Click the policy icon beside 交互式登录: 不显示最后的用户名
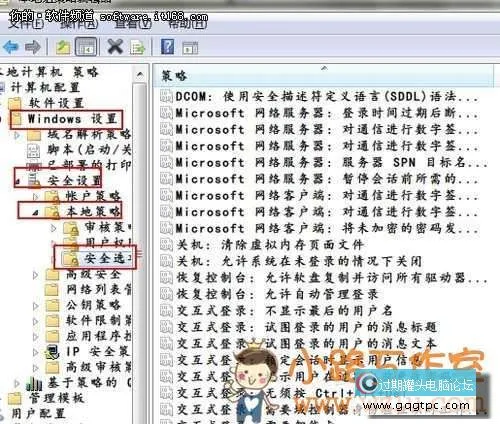 [166, 310]
